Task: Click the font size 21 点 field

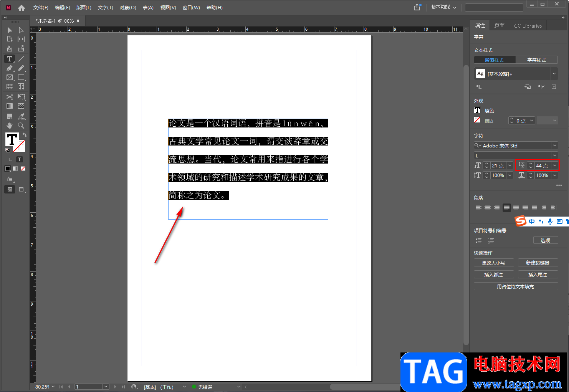Action: point(498,165)
